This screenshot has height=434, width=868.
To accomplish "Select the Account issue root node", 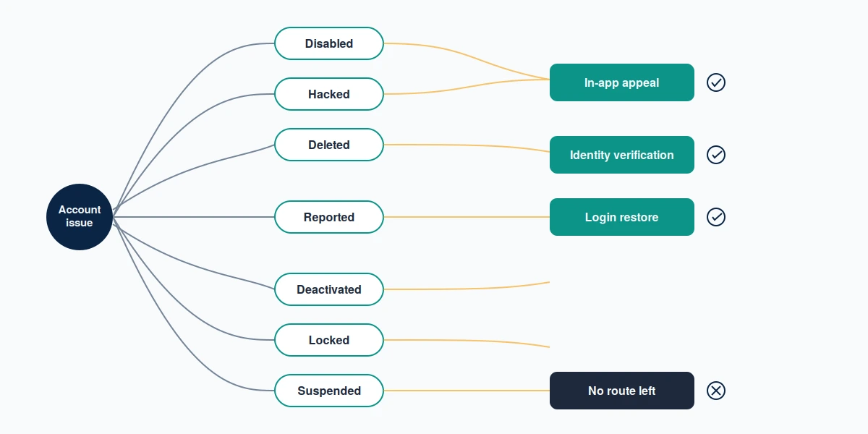I will [80, 217].
